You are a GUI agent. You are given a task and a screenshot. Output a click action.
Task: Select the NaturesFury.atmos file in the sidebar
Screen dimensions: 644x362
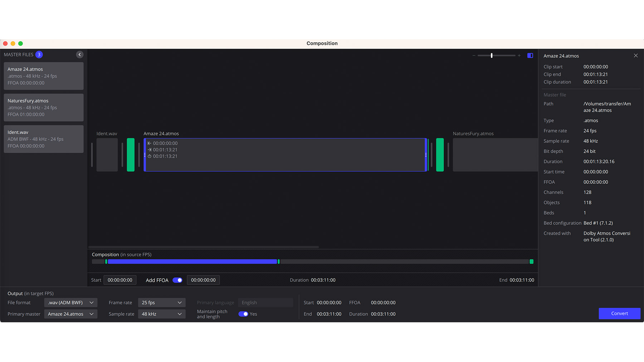coord(43,107)
